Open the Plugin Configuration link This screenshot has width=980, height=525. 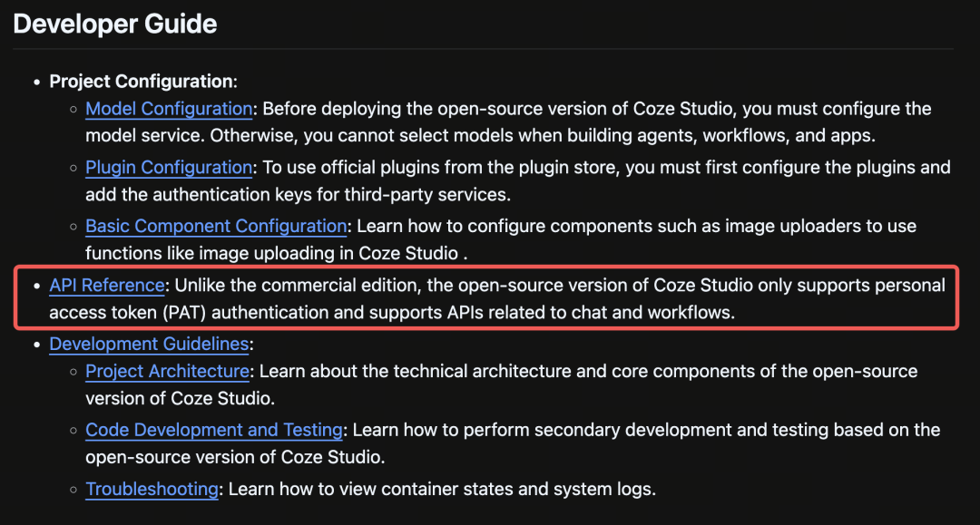click(x=169, y=168)
